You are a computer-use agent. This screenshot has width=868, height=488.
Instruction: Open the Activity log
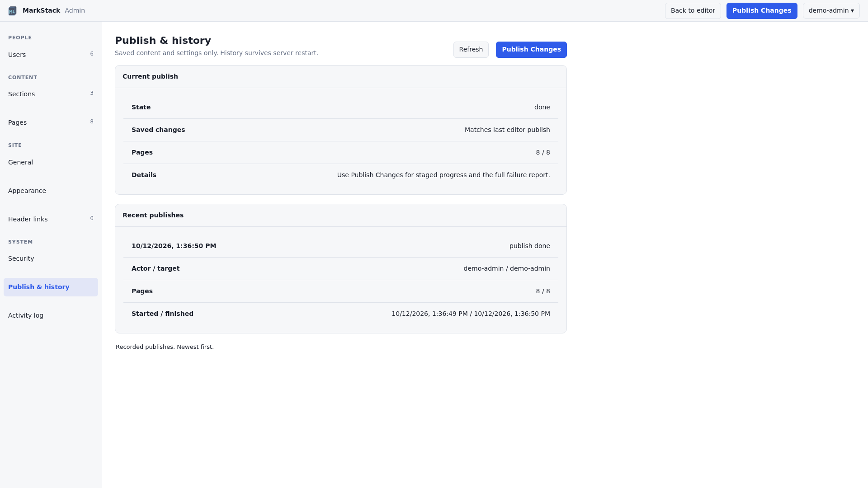[x=51, y=315]
